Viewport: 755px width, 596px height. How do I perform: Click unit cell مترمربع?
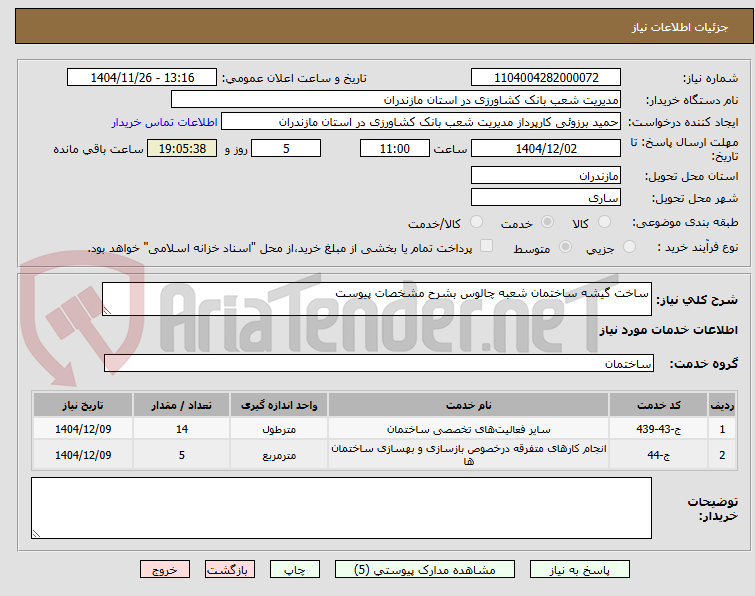pos(279,454)
